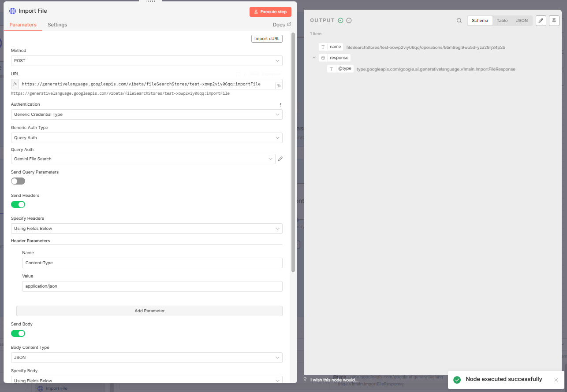Image resolution: width=567 pixels, height=392 pixels.
Task: Click the 'I wish this node would...' link
Action: [334, 380]
